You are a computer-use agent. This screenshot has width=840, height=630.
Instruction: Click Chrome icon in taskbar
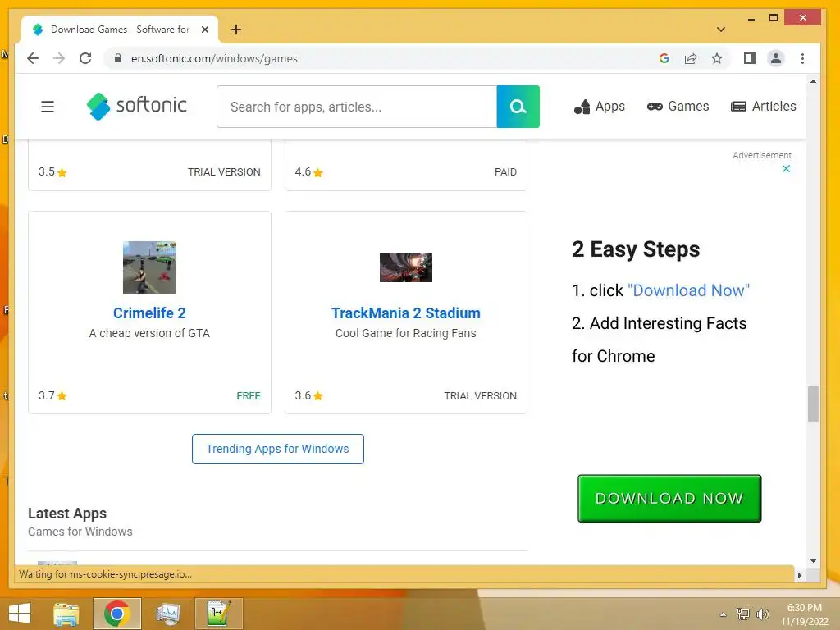(x=116, y=614)
